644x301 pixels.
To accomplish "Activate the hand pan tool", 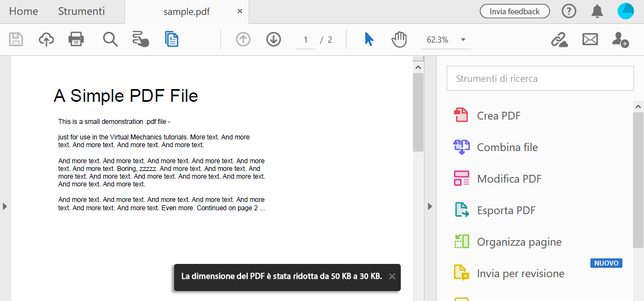I will pos(399,39).
